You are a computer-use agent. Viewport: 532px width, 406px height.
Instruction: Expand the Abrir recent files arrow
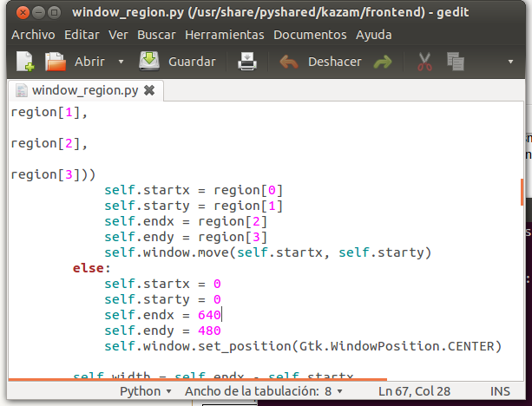point(121,62)
